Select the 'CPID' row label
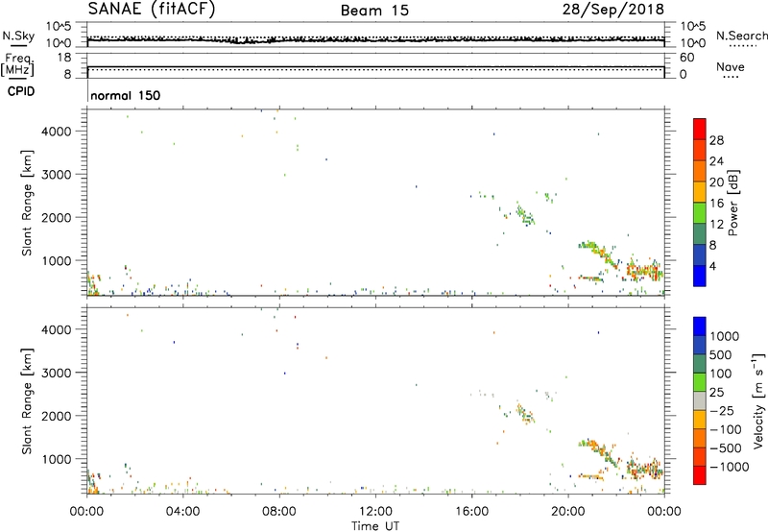 (21, 91)
